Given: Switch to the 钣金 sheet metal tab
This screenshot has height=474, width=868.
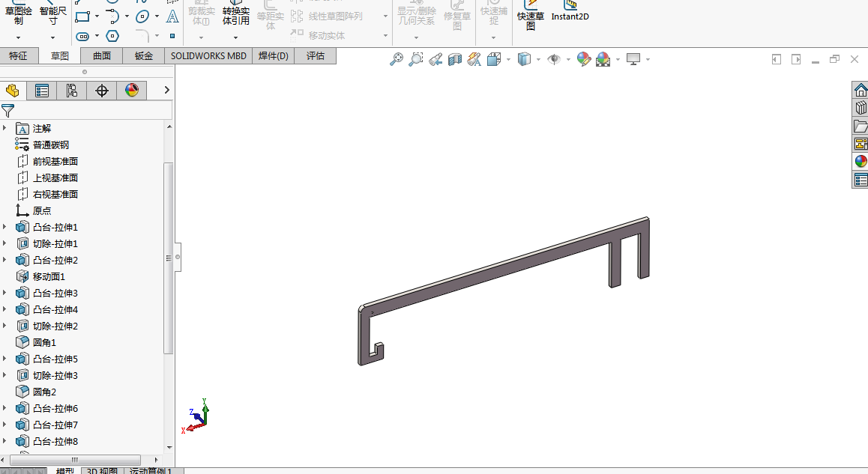Looking at the screenshot, I should coord(144,56).
